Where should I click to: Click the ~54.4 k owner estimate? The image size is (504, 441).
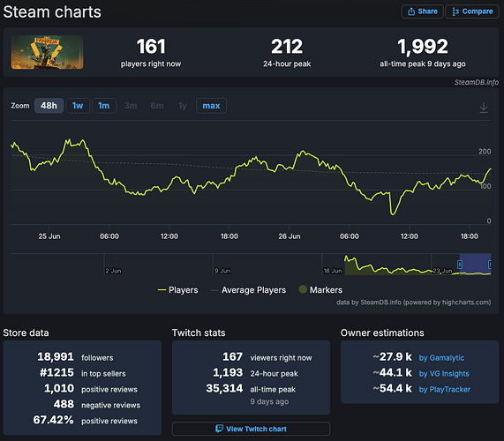pyautogui.click(x=392, y=388)
